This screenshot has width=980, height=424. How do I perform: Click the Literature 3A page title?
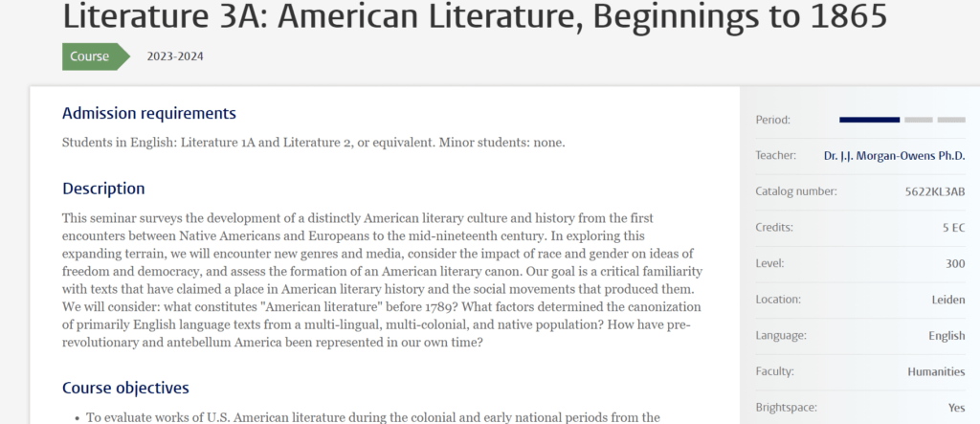[475, 15]
